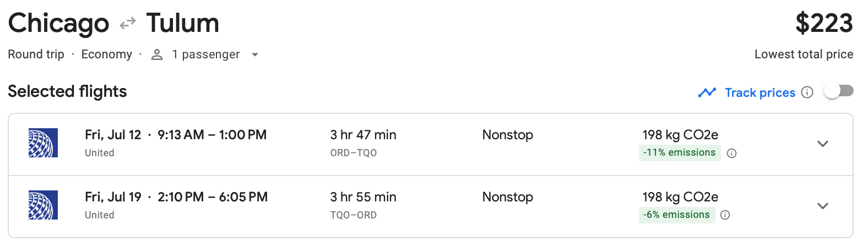Enable the Track prices toggle switch
This screenshot has height=252, width=868.
pyautogui.click(x=838, y=91)
